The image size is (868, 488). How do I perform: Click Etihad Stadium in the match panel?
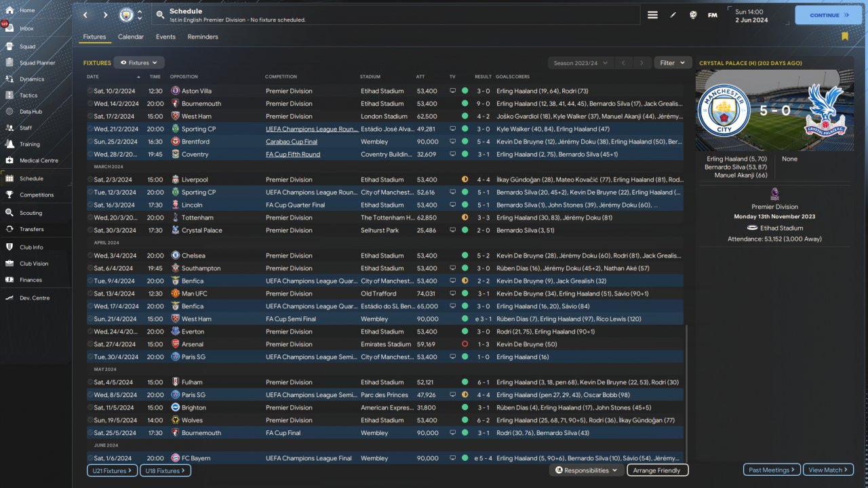(x=781, y=228)
